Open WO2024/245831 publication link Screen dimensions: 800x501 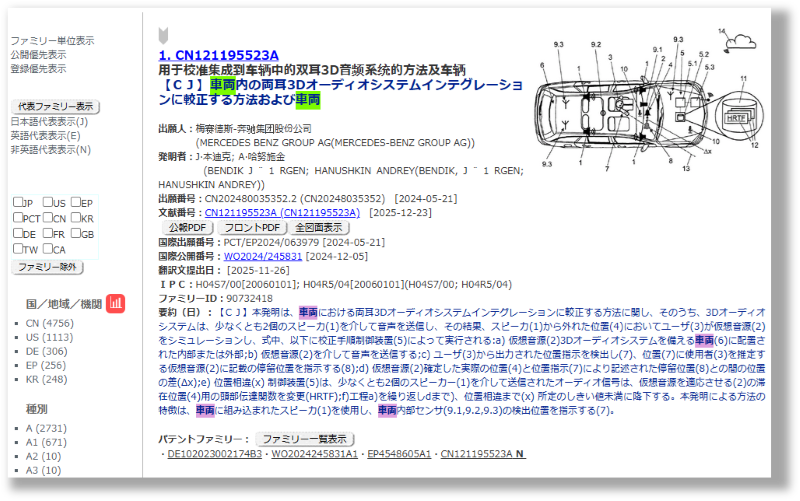click(262, 256)
